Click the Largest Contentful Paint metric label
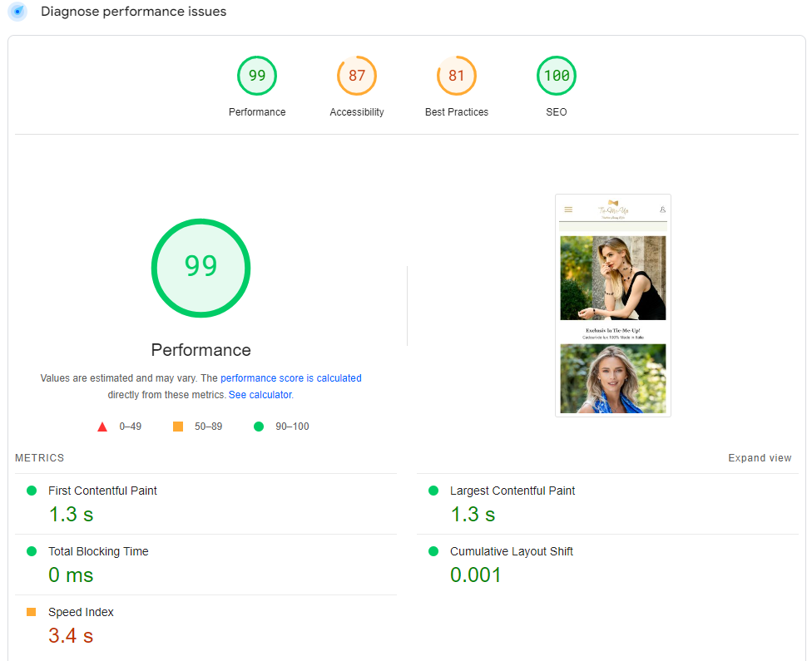Viewport: 812px width, 661px height. coord(512,491)
